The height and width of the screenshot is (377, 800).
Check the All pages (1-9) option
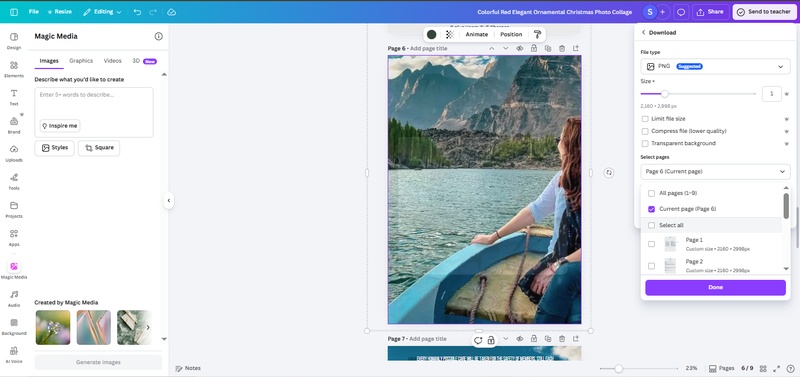[651, 193]
